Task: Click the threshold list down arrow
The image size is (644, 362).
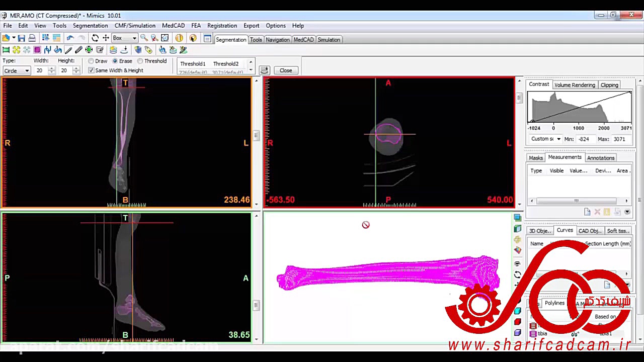Action: coord(251,71)
